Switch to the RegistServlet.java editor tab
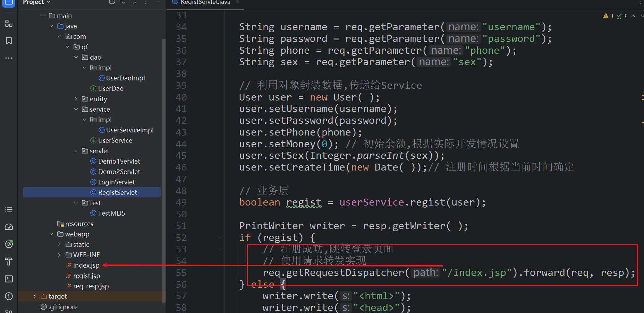644x313 pixels. 205,2
